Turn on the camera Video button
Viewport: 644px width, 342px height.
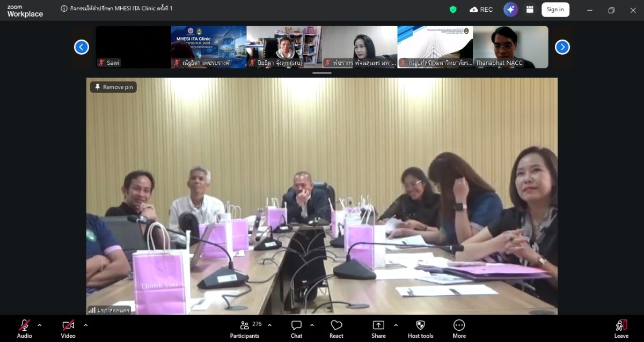(x=68, y=329)
